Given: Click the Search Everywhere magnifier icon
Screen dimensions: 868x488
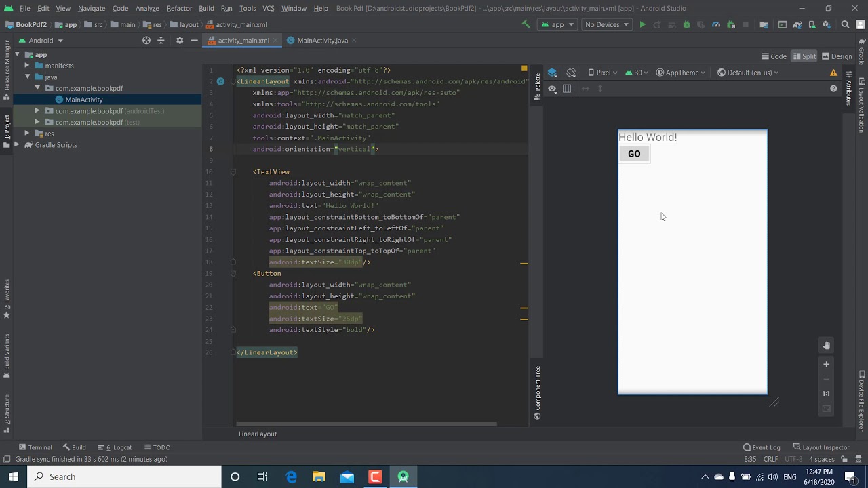Looking at the screenshot, I should pos(845,24).
